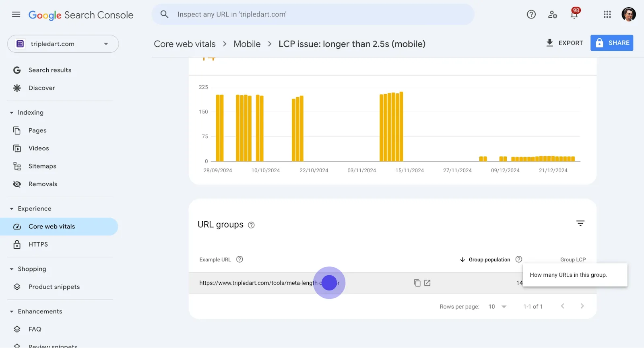This screenshot has height=348, width=644.
Task: Go to previous page of results
Action: pos(563,307)
